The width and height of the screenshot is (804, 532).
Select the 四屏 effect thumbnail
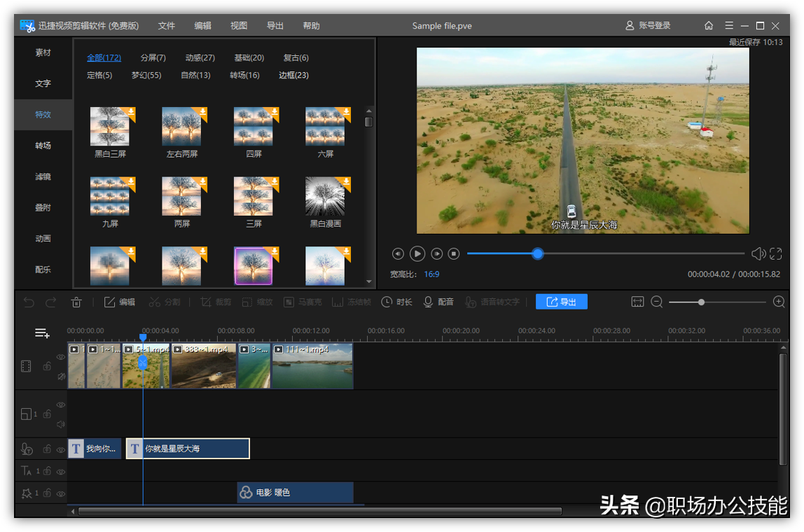point(254,127)
